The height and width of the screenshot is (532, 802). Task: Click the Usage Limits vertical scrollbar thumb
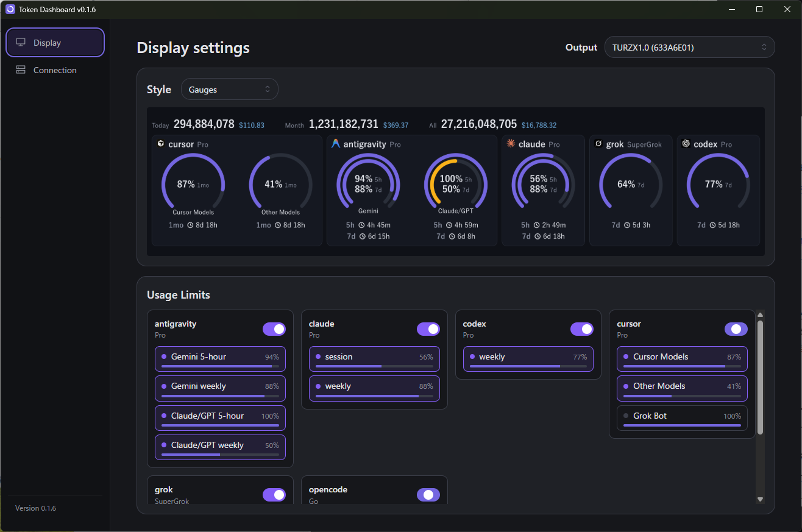tap(760, 377)
